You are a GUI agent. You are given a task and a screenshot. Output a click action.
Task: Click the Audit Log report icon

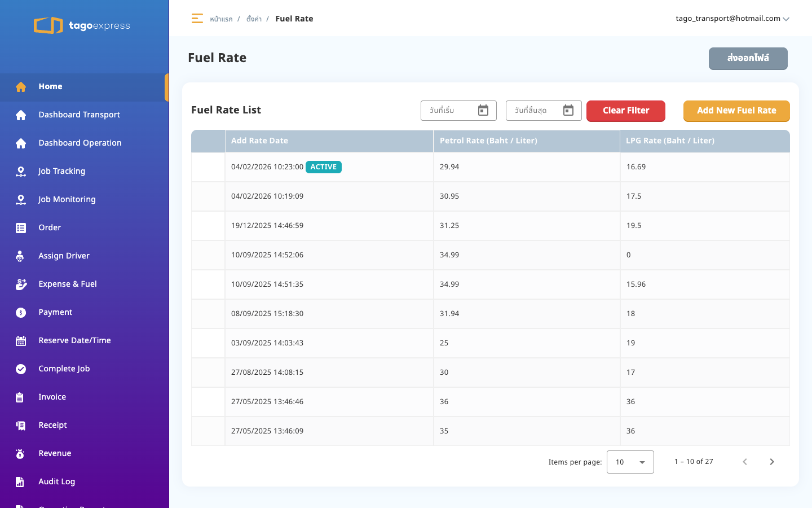click(x=20, y=482)
